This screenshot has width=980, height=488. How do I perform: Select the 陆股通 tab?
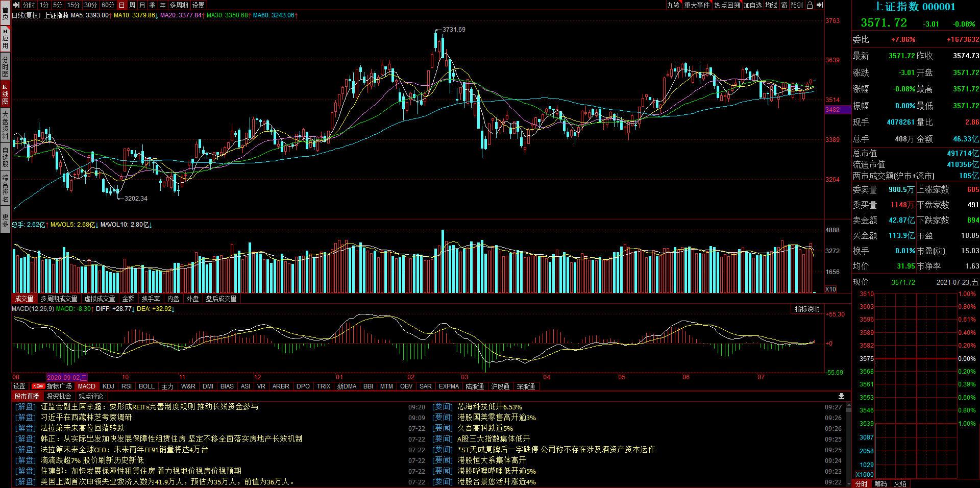[475, 386]
